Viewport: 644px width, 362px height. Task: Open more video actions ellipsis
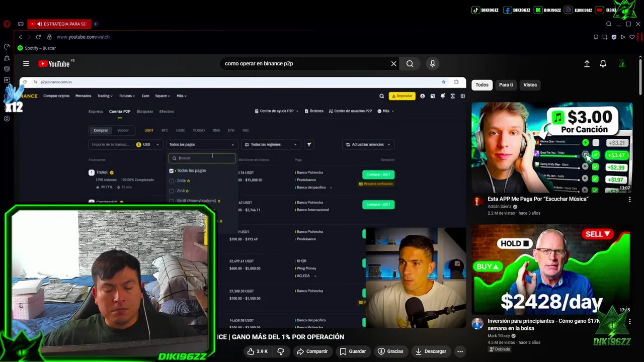[460, 351]
